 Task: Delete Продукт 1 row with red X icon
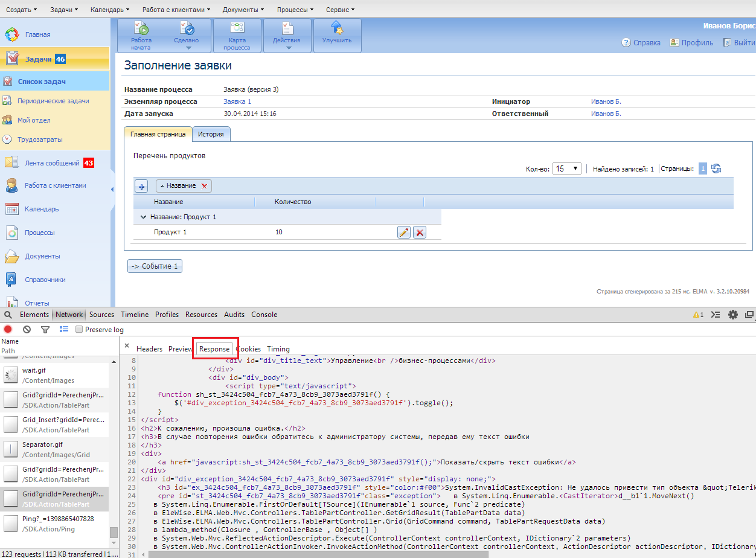420,232
